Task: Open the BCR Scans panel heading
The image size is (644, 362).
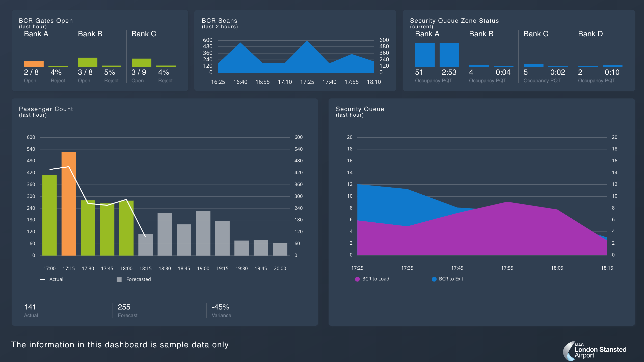Action: click(219, 21)
